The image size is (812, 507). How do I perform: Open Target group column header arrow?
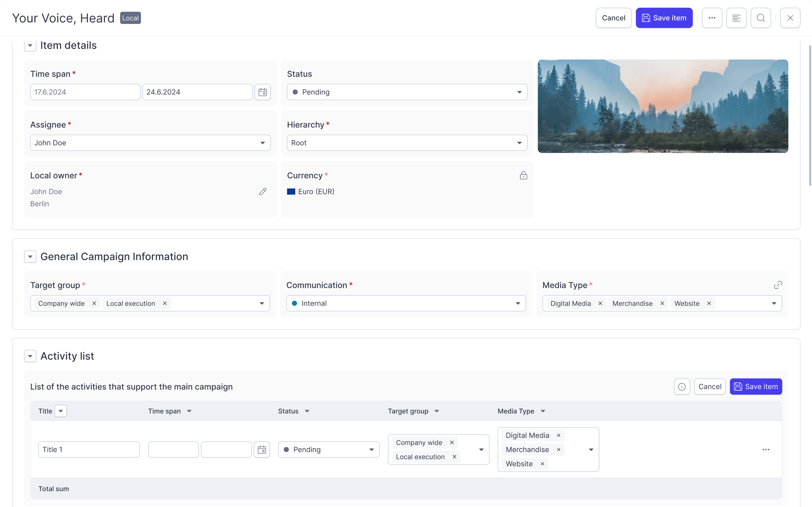coord(437,411)
